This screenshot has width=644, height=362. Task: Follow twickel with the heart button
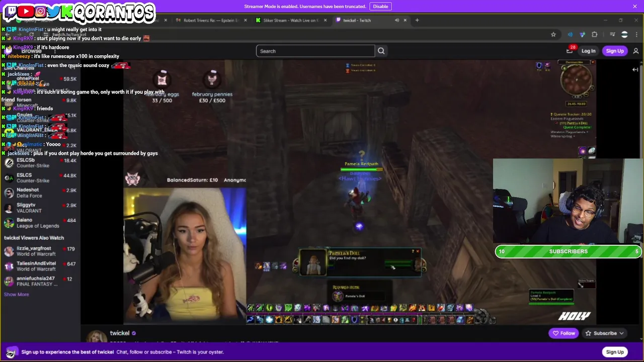[563, 333]
